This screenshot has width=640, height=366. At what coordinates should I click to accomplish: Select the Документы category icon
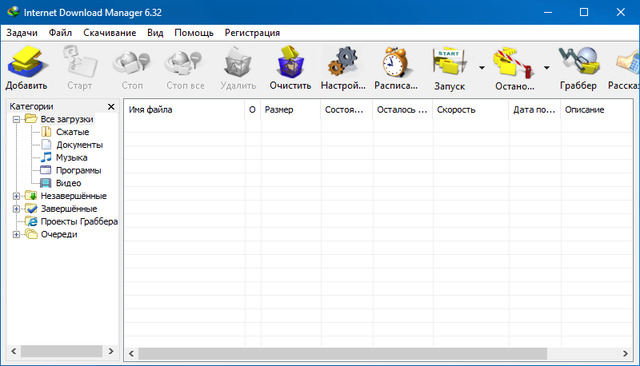click(46, 144)
